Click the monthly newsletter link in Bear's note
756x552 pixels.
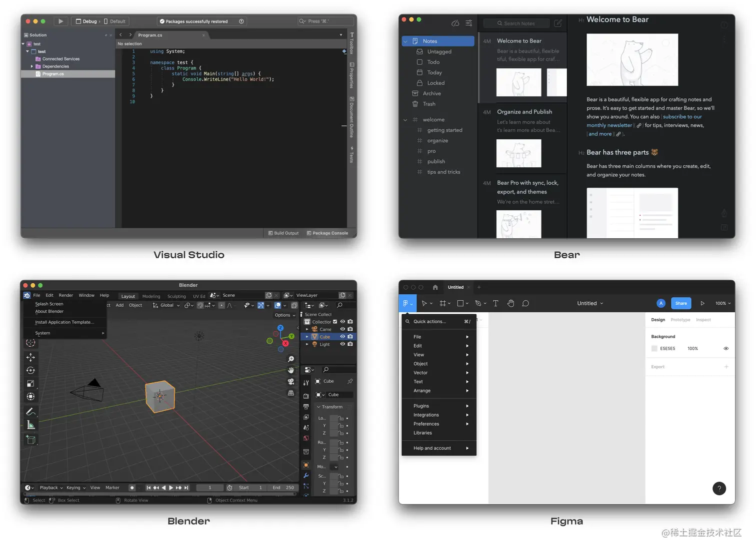609,125
